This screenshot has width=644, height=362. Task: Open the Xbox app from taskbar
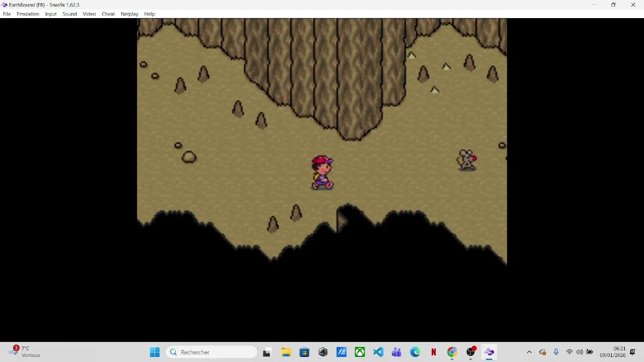click(360, 352)
